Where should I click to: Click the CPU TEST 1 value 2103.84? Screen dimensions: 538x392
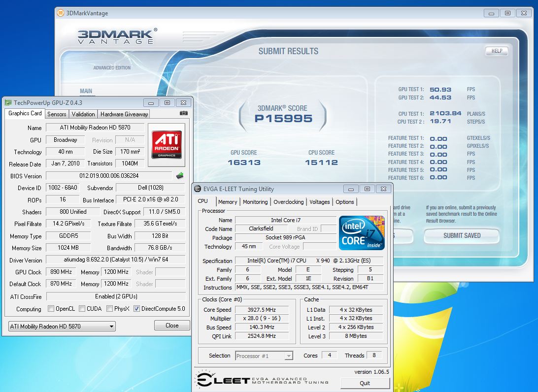click(x=445, y=114)
